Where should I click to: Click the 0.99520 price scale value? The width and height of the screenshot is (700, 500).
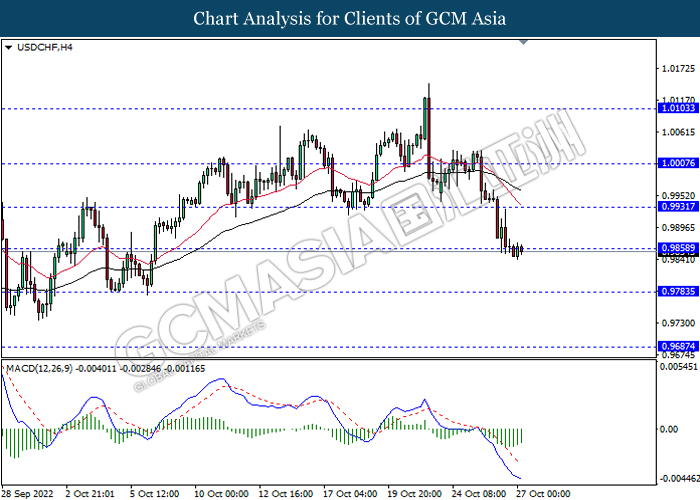(x=679, y=196)
